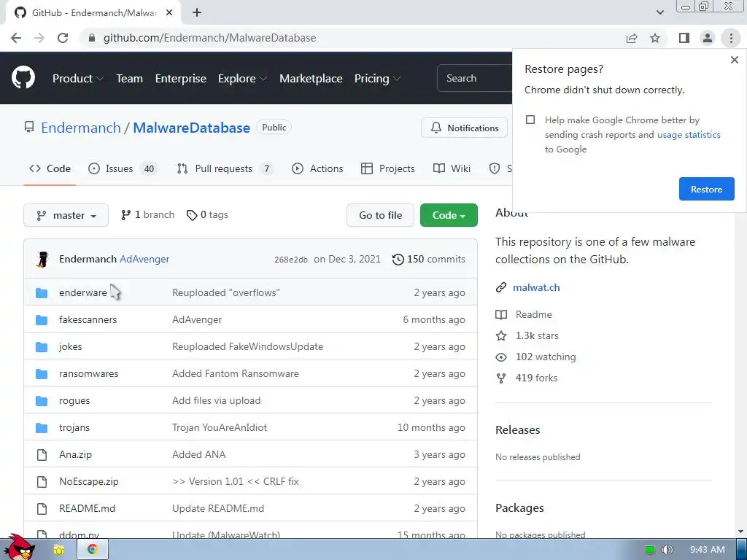Open Chrome from the taskbar
This screenshot has width=747, height=560.
click(x=93, y=550)
